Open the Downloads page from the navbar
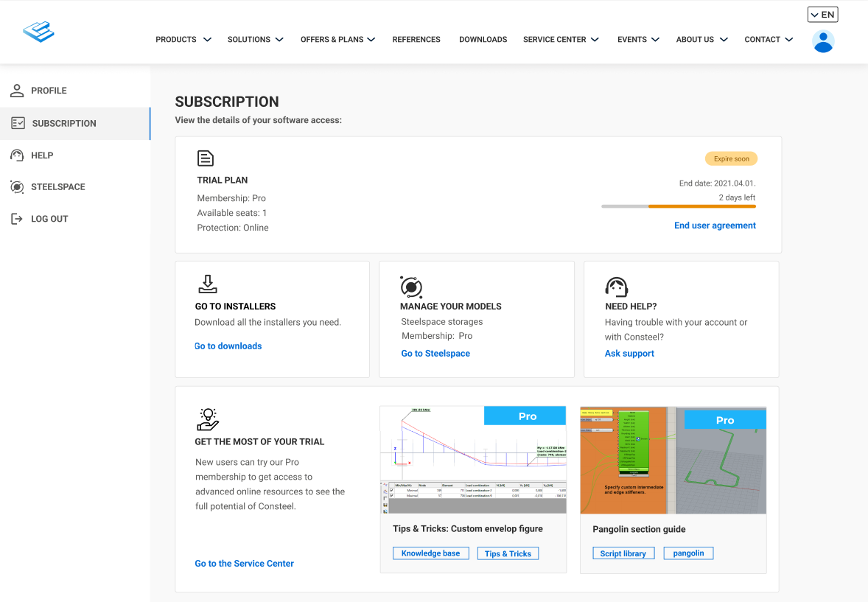 click(483, 39)
